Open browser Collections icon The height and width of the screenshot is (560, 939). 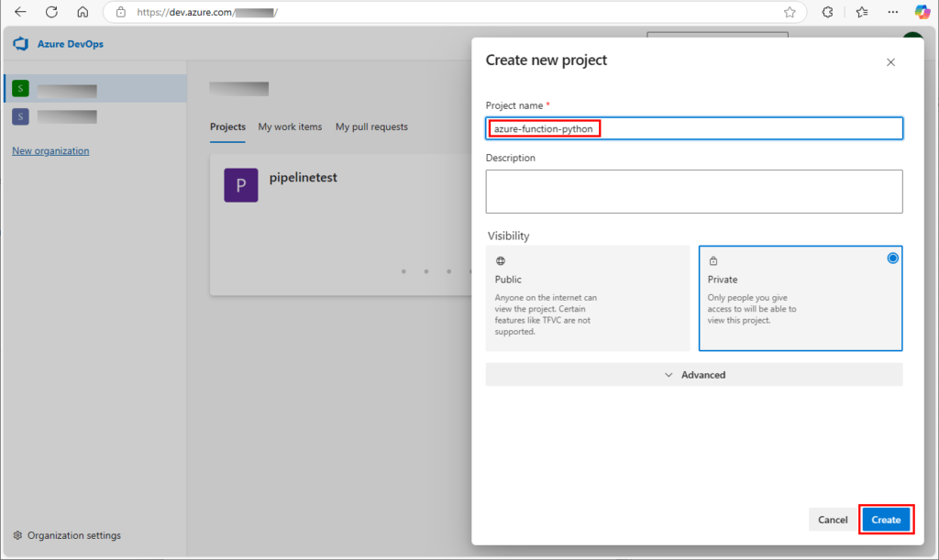pos(828,12)
